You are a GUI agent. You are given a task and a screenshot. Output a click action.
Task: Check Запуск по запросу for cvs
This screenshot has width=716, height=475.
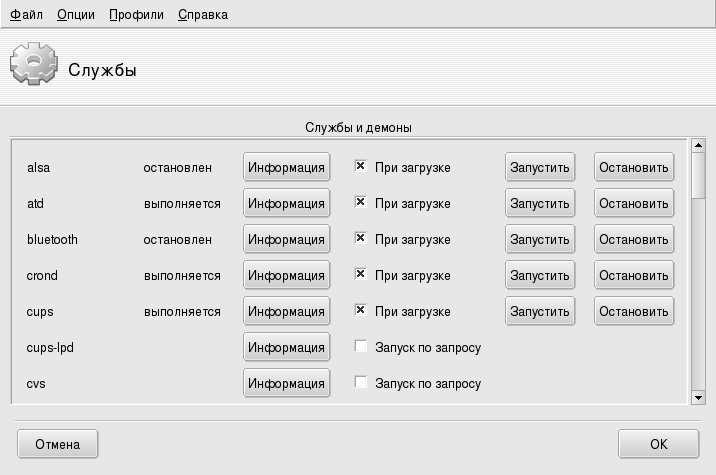[x=361, y=383]
